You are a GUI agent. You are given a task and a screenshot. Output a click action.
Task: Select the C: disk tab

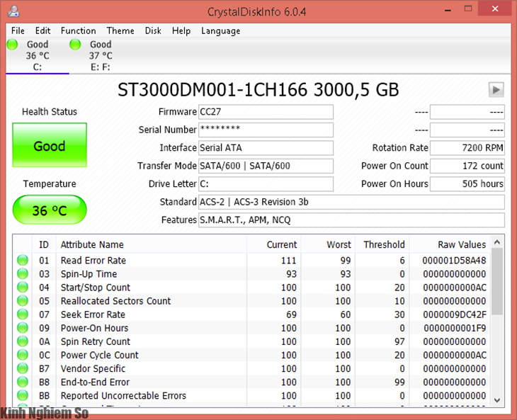[38, 55]
